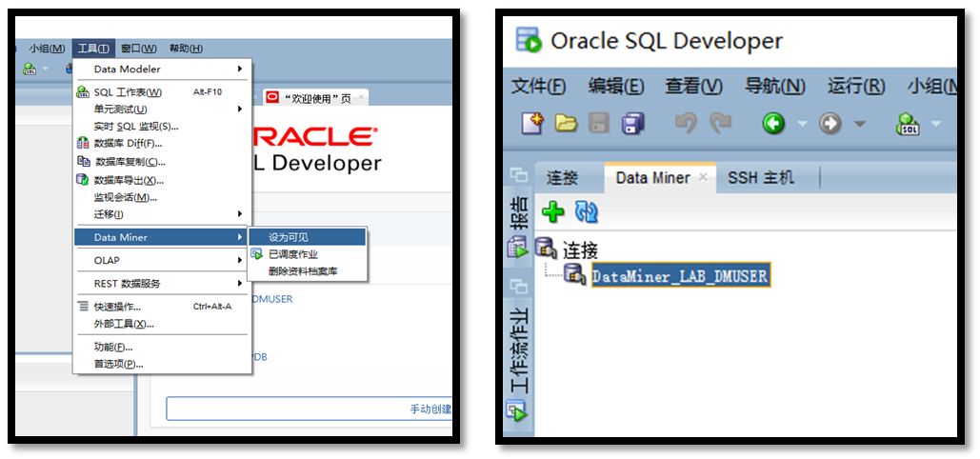
Task: Click database icon beside DataMiner_LAB_DMUSER
Action: click(x=574, y=273)
